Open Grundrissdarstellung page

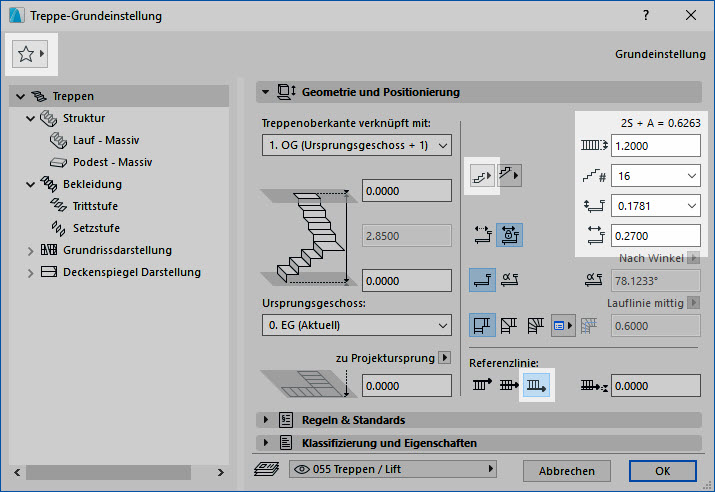point(117,250)
